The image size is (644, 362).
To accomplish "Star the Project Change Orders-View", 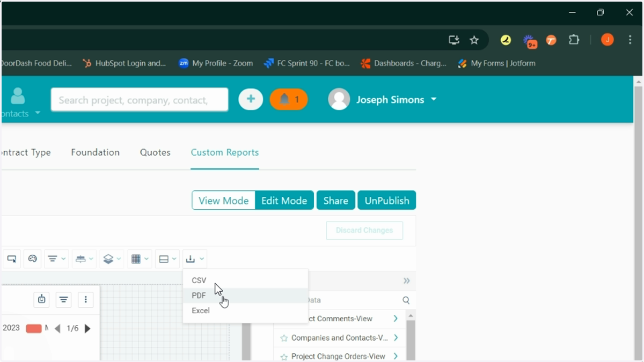I will pyautogui.click(x=284, y=357).
